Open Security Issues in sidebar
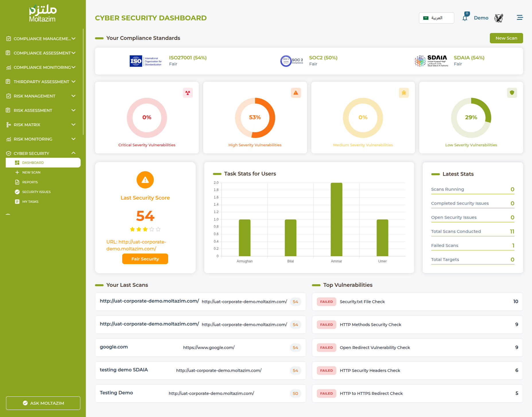 pyautogui.click(x=36, y=192)
